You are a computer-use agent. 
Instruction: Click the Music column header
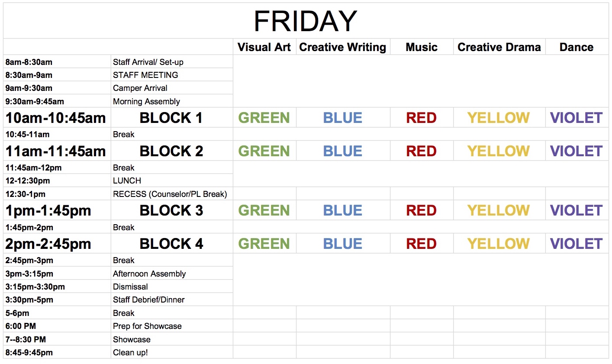point(422,47)
